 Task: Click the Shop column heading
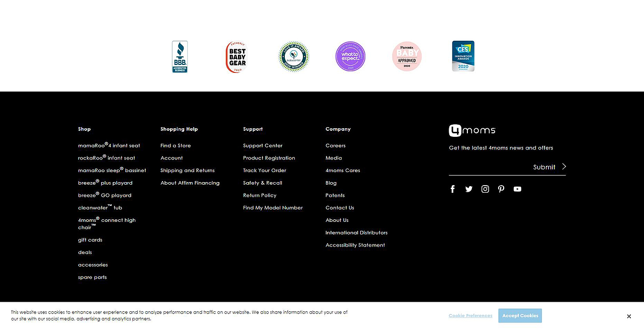[85, 129]
